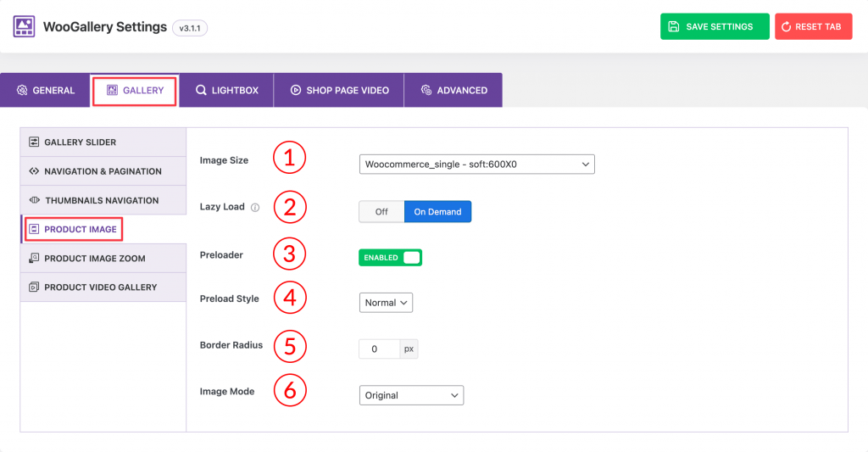This screenshot has height=452, width=868.
Task: Click the Gallery Slider sidebar icon
Action: [x=34, y=142]
